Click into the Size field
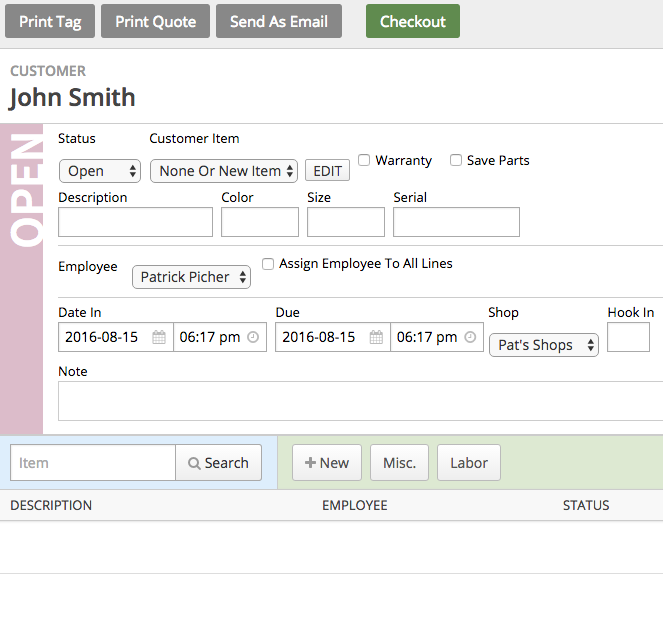The height and width of the screenshot is (639, 663). pos(346,222)
